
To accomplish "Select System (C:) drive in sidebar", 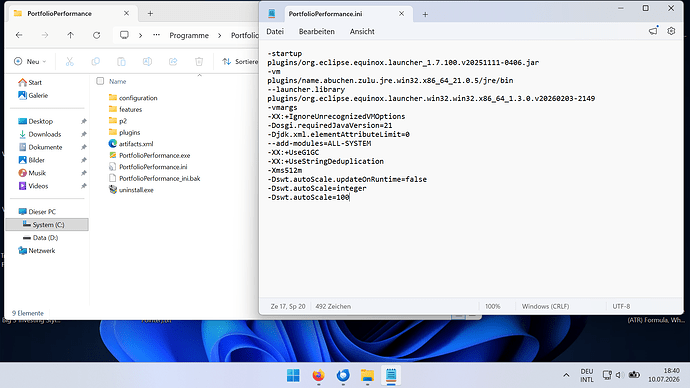I will point(47,224).
